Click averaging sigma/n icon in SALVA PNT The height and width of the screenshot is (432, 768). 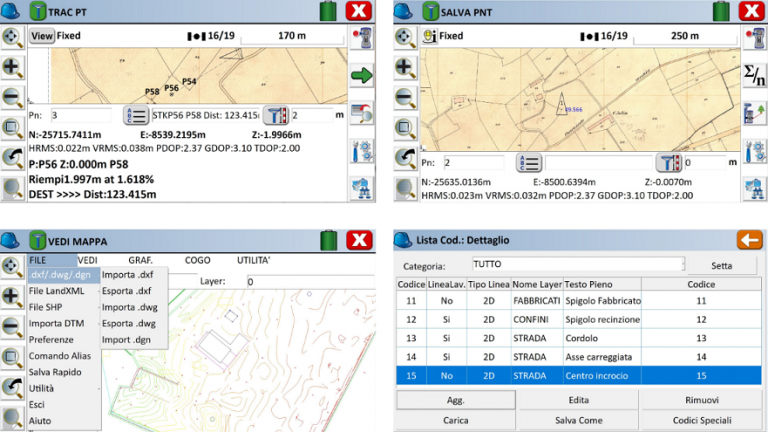(754, 75)
